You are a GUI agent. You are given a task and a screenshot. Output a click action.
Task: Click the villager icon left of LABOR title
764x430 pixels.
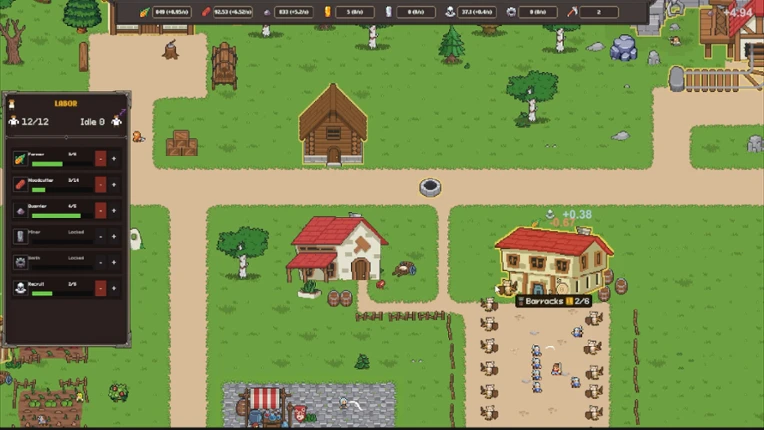click(x=12, y=103)
